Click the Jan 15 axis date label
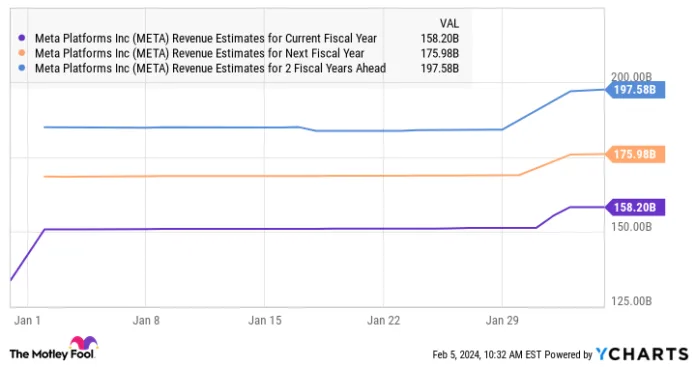This screenshot has width=696, height=367. pyautogui.click(x=265, y=320)
